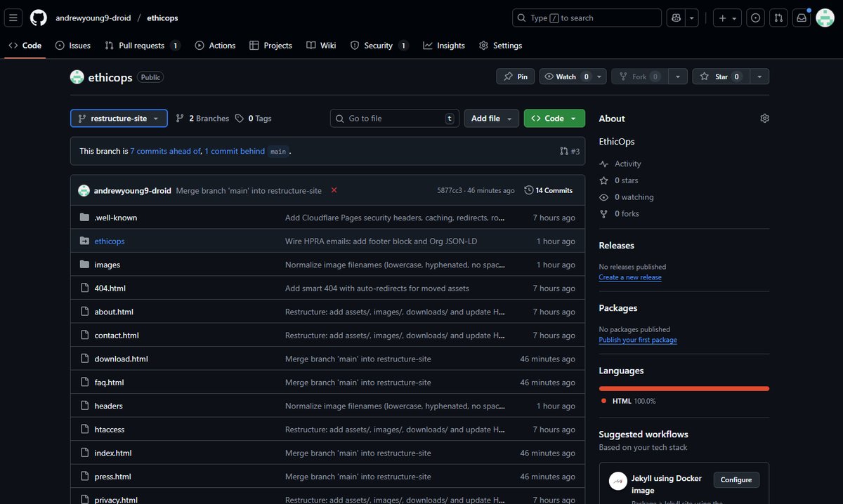843x504 pixels.
Task: Open the Watch notifications dropdown
Action: [573, 77]
